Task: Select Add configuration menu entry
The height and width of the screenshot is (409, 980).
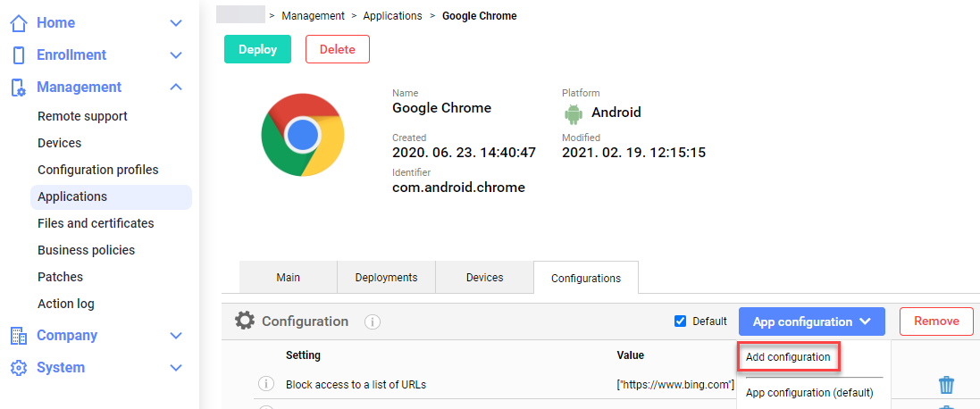Action: pos(788,357)
